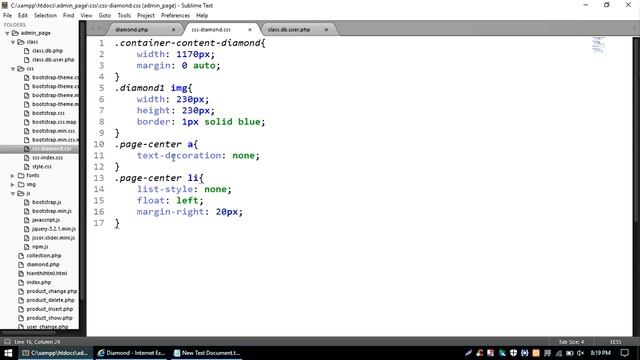Close the class.db.user.php tab

point(326,29)
